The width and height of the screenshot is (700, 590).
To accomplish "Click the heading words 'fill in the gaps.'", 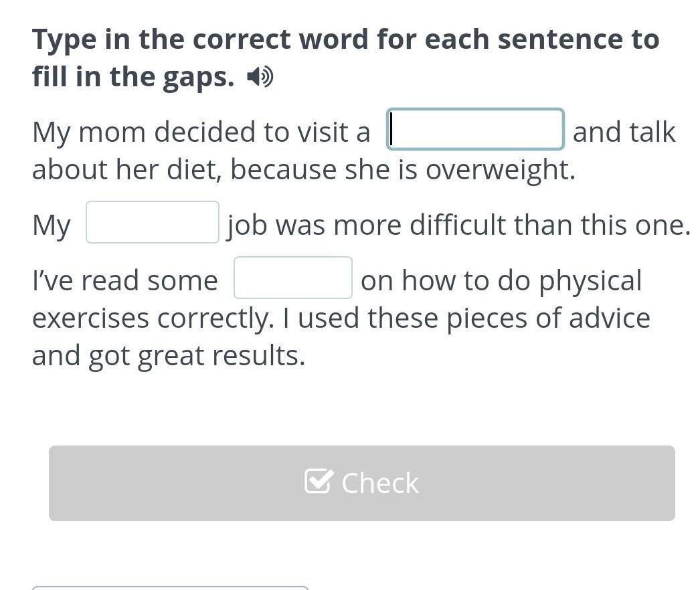I will 133,77.
